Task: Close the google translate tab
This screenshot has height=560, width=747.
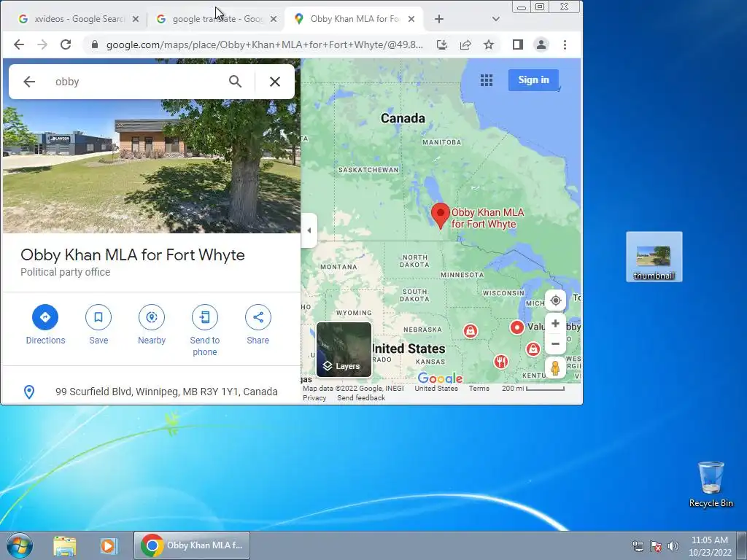Action: pos(274,19)
